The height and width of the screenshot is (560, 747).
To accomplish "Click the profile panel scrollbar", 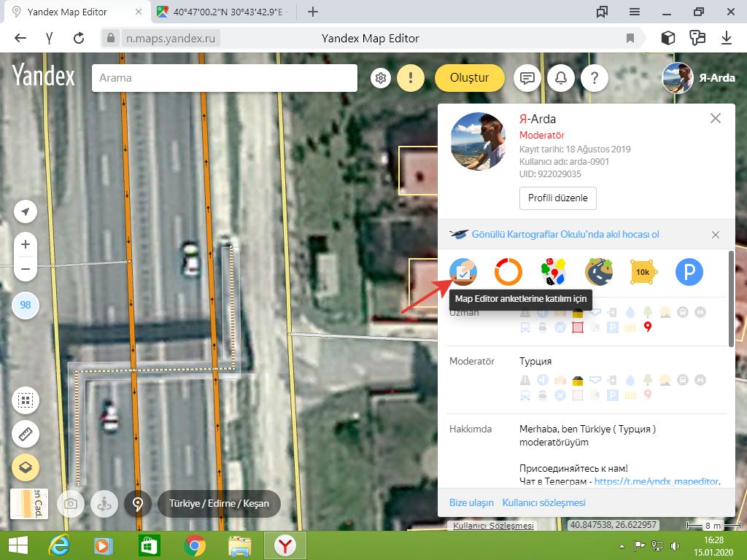I will pyautogui.click(x=731, y=298).
